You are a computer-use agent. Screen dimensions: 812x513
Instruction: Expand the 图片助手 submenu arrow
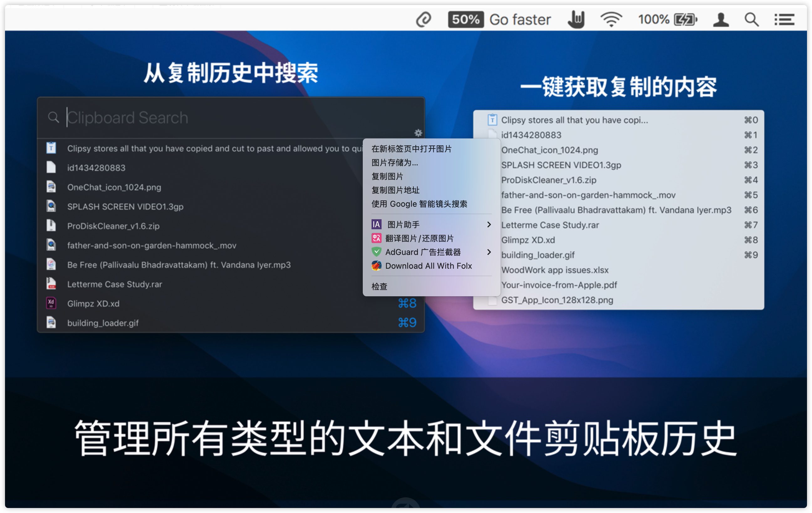489,225
